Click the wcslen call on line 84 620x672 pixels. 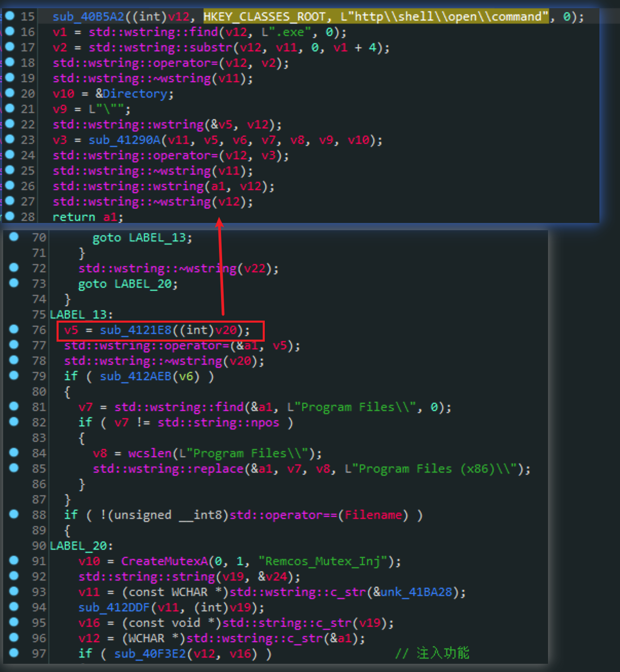150,454
